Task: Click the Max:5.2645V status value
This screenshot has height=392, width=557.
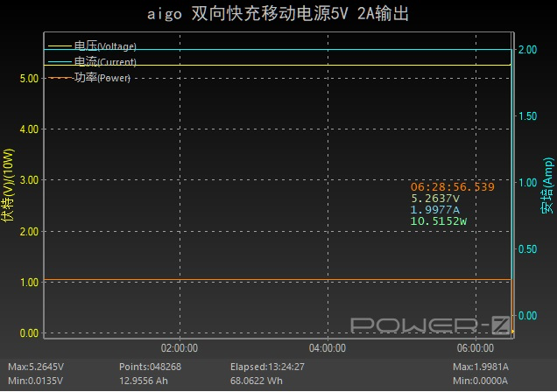Action: tap(36, 367)
